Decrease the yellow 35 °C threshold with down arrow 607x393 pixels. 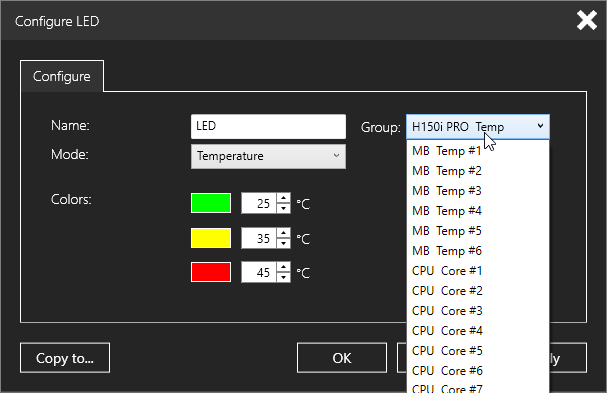point(284,243)
